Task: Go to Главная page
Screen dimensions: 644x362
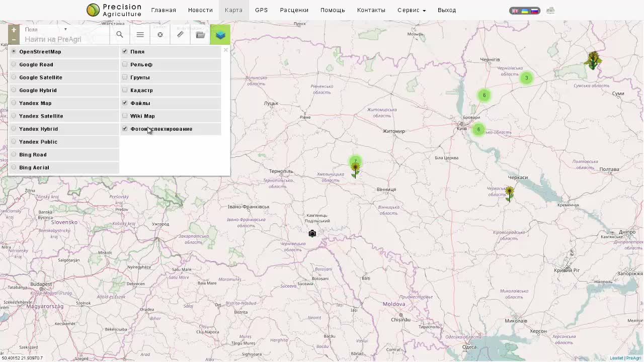Action: (164, 10)
